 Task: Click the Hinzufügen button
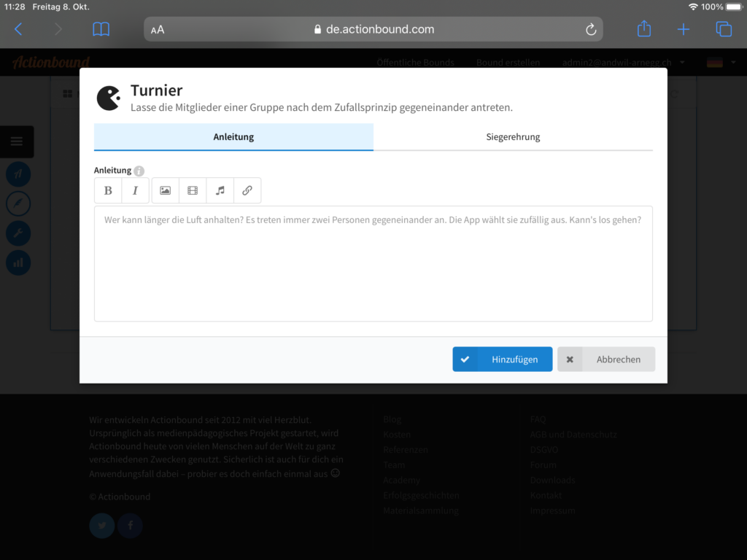click(502, 359)
